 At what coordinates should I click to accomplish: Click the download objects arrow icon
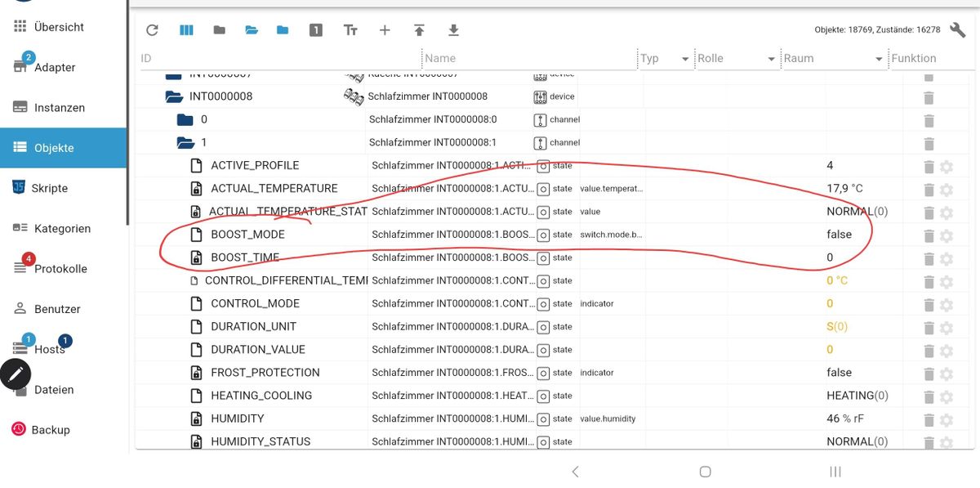click(454, 30)
